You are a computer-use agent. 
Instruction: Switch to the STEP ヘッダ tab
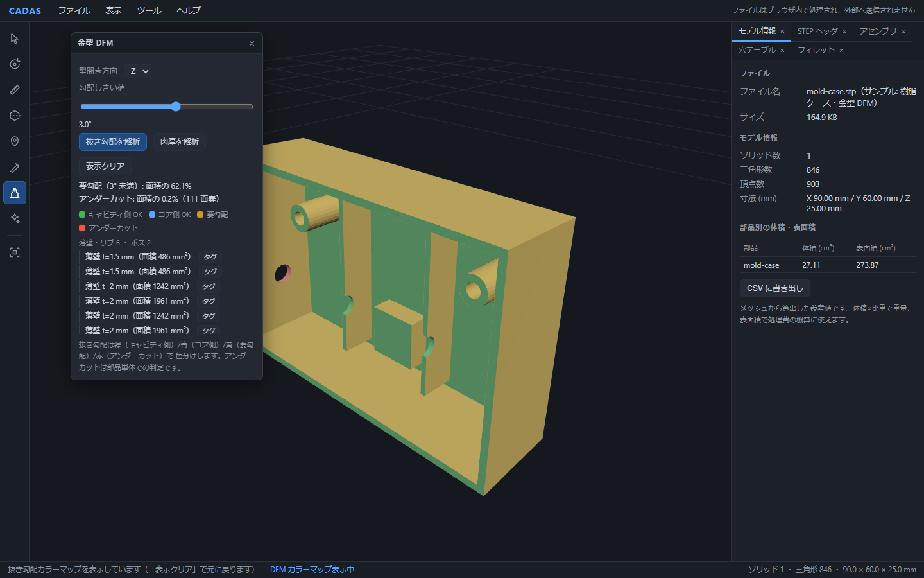pyautogui.click(x=817, y=31)
